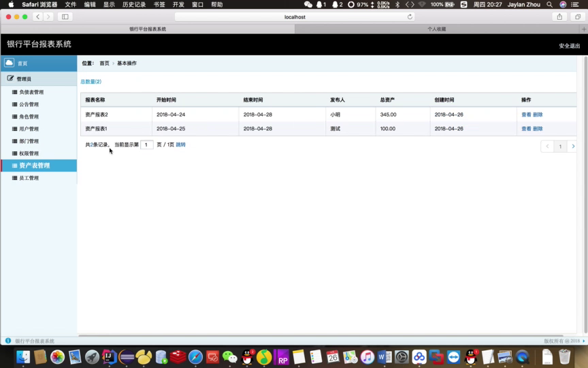The image size is (588, 368).
Task: Open 用户管理 in the sidebar
Action: [x=29, y=129]
